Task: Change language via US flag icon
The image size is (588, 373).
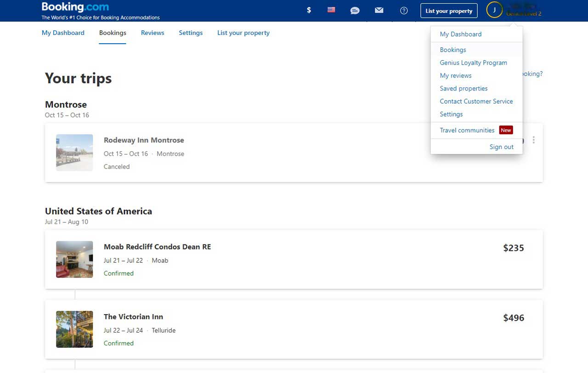Action: (331, 10)
